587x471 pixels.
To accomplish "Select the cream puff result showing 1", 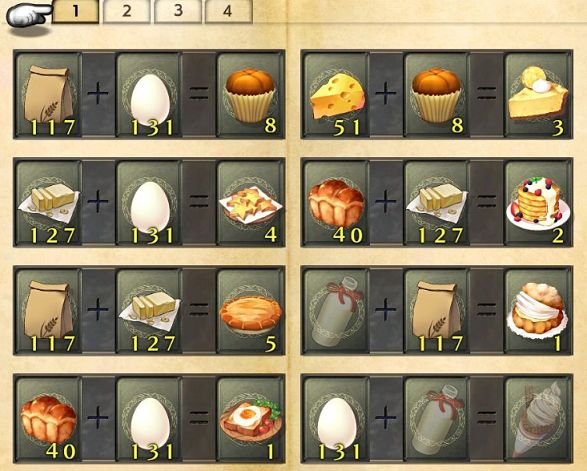I will (x=538, y=310).
